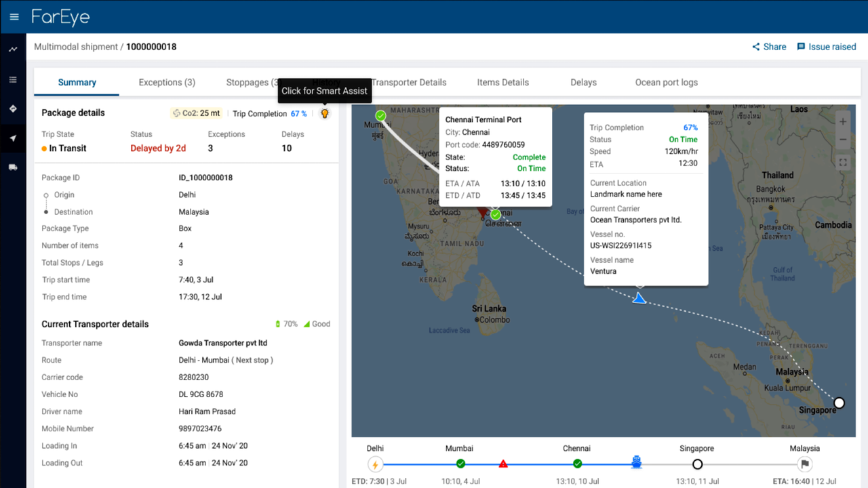Click Ocean Transporters pvt ltd. carrier
Screen dimensions: 868x488
pyautogui.click(x=636, y=220)
